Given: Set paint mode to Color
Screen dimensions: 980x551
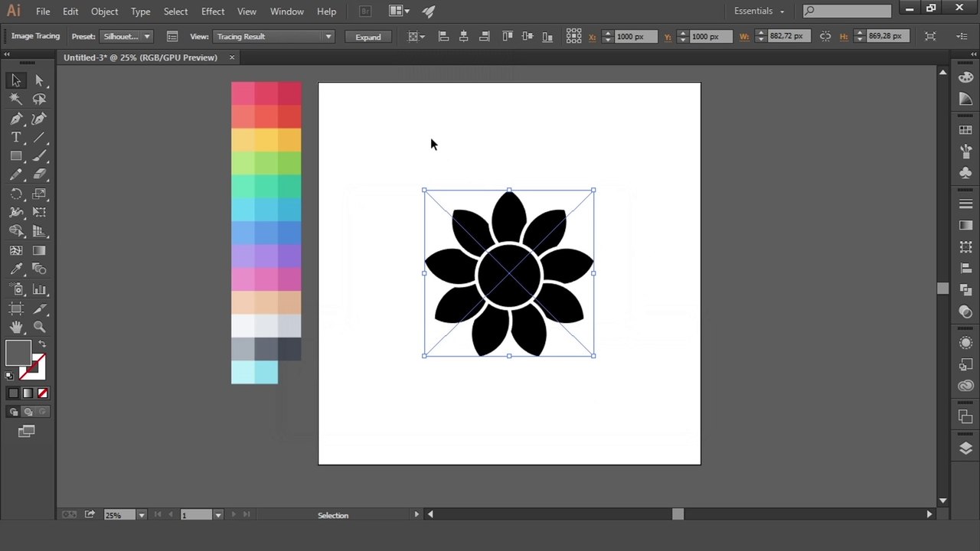Looking at the screenshot, I should point(13,393).
